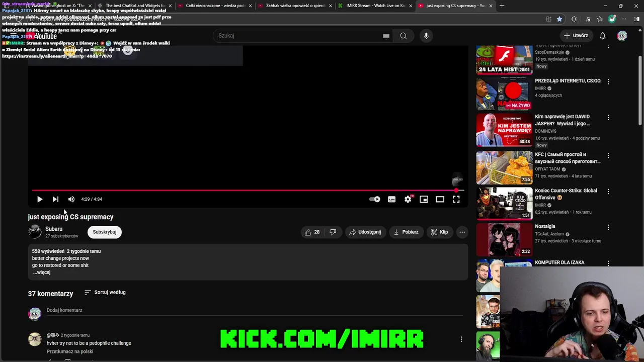Click the YouTube logo home link
644x362 pixels.
pyautogui.click(x=42, y=36)
